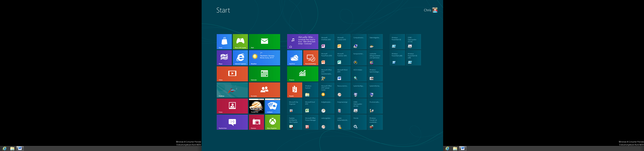Open the Chris user account menu
The width and height of the screenshot is (644, 151).
[431, 10]
